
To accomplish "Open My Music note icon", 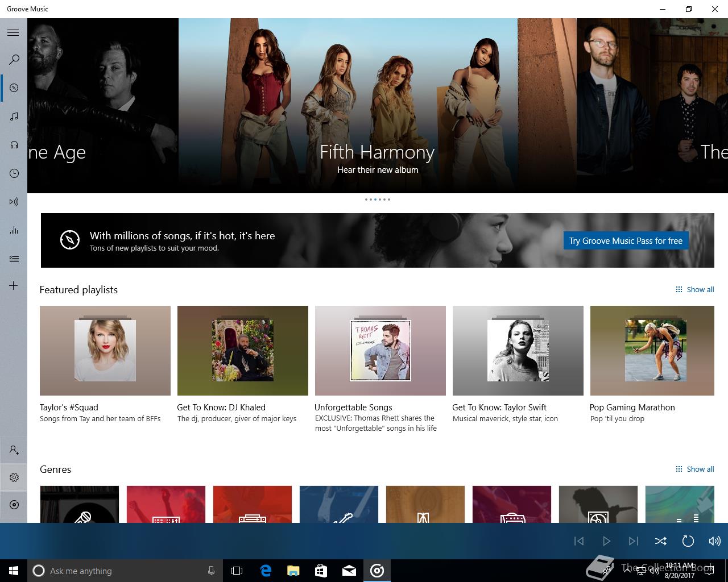I will (14, 117).
